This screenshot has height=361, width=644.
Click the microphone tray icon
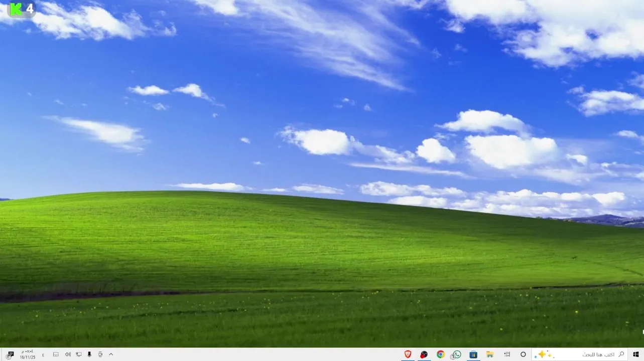[89, 354]
